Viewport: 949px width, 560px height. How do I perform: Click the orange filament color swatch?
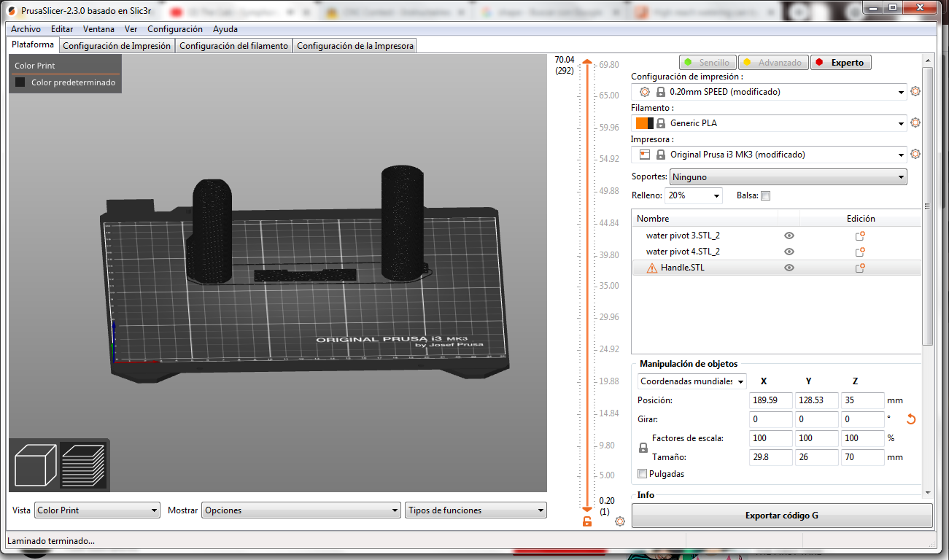tap(641, 123)
